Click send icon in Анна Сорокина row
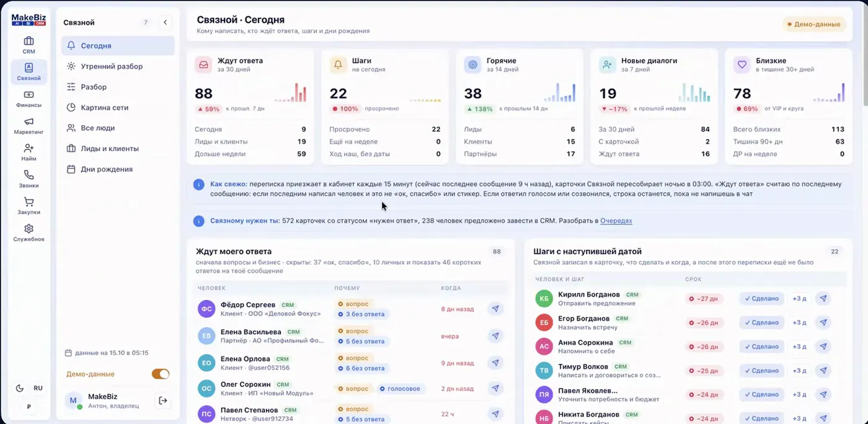 [x=823, y=347]
